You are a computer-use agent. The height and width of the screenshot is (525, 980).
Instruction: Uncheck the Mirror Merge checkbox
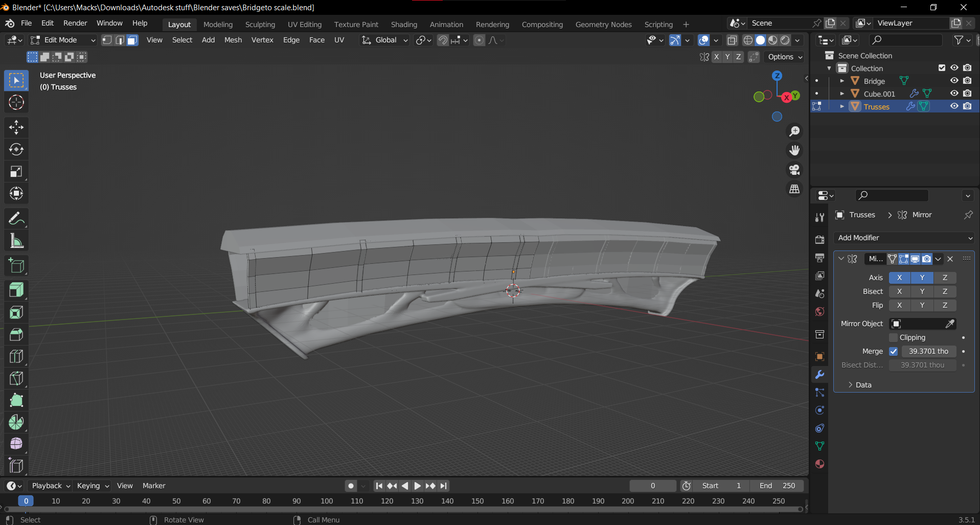(x=894, y=351)
